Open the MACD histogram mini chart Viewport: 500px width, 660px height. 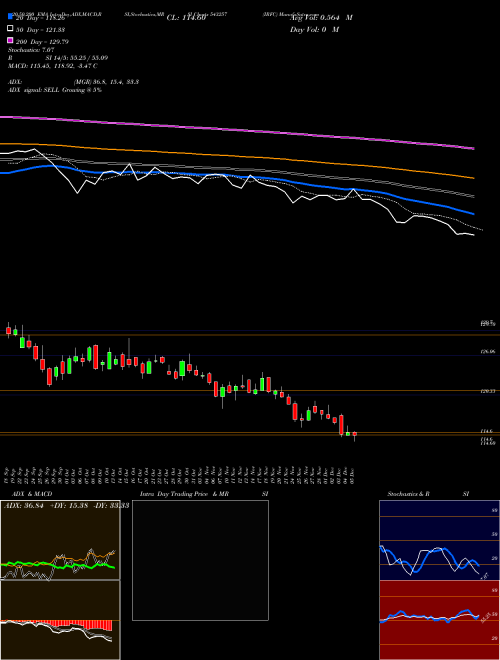coord(60,620)
